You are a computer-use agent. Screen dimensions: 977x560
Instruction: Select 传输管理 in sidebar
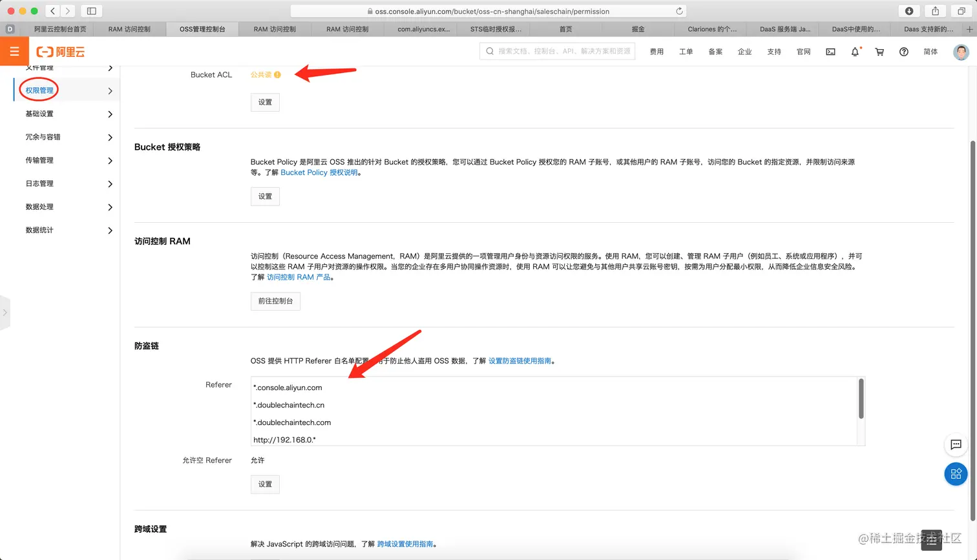click(x=39, y=160)
